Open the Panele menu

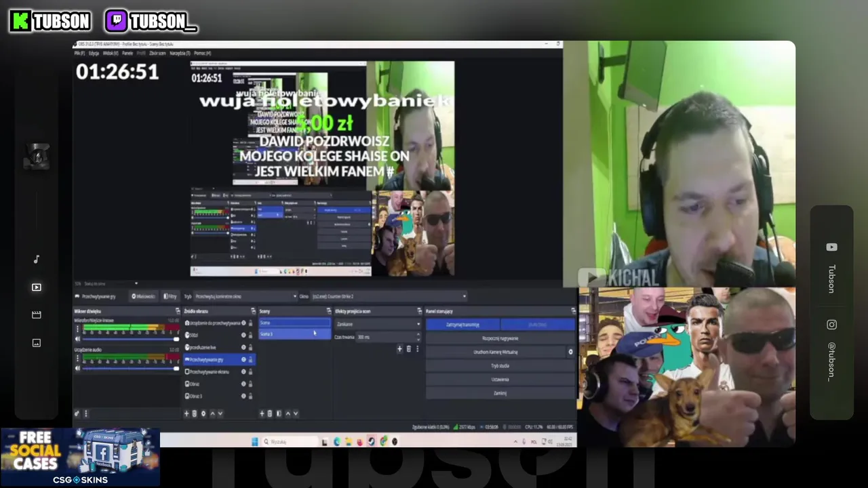[x=127, y=53]
